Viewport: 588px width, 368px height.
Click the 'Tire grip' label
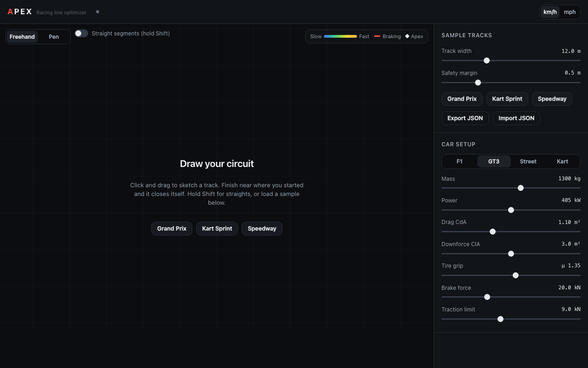pos(452,266)
